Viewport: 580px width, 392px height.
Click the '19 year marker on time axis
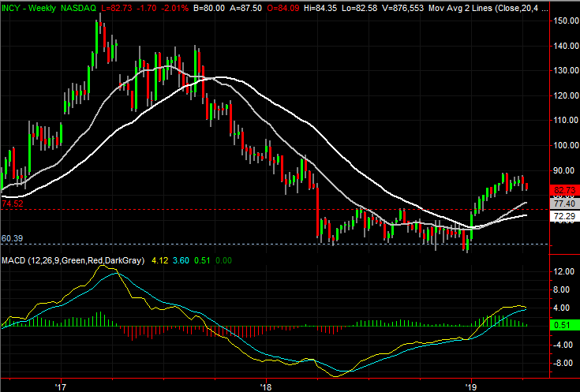pos(470,386)
